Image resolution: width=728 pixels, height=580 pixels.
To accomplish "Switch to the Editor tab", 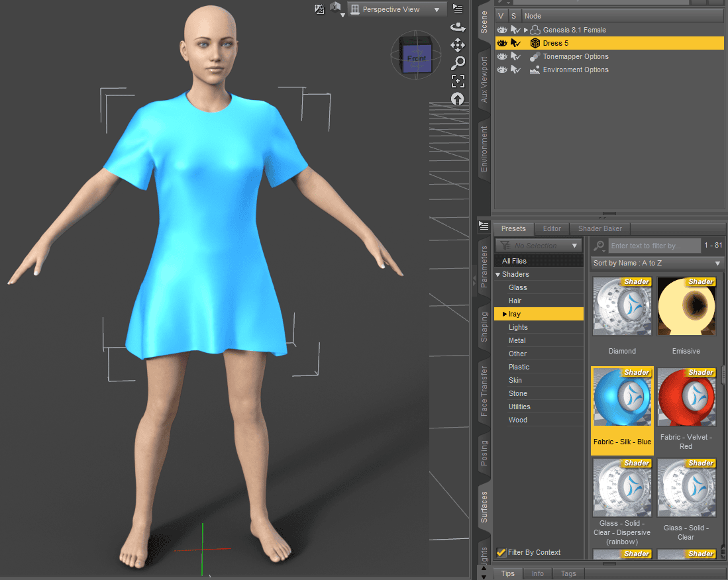I will point(552,228).
